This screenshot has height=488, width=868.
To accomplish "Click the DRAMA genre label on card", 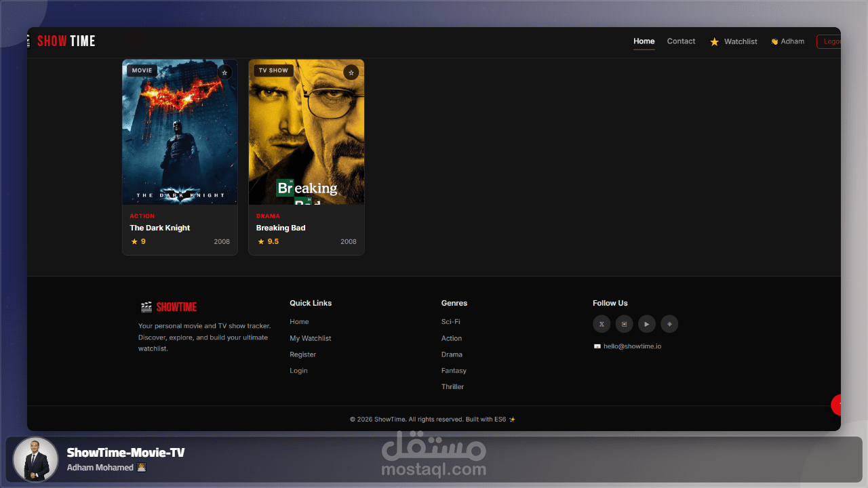I will [x=268, y=216].
